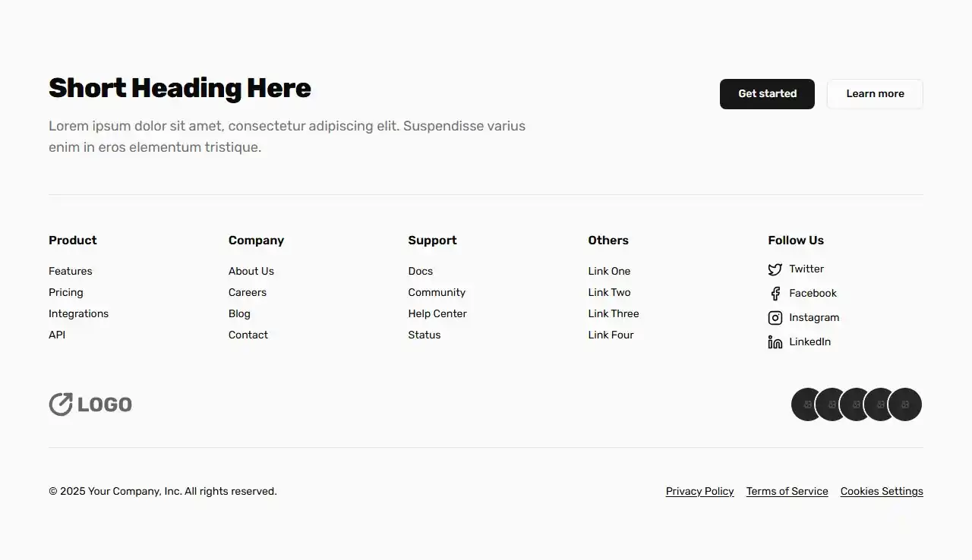This screenshot has width=972, height=560.
Task: Visit the Careers page
Action: [247, 292]
